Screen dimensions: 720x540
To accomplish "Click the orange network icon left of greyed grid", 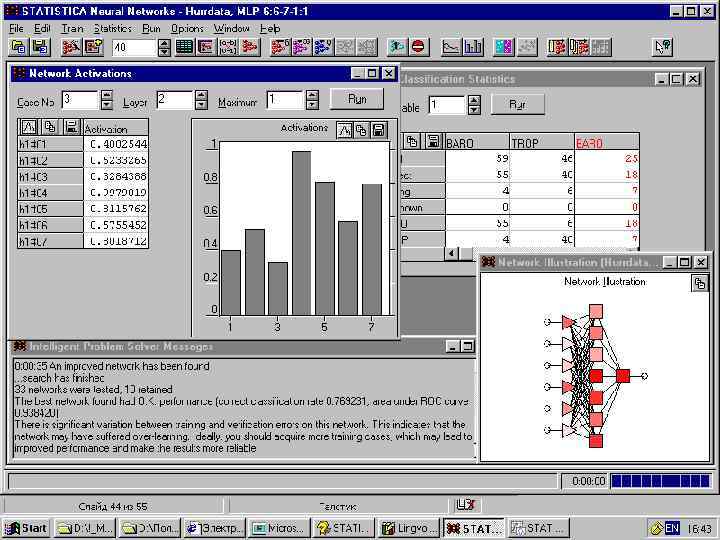I will point(579,47).
